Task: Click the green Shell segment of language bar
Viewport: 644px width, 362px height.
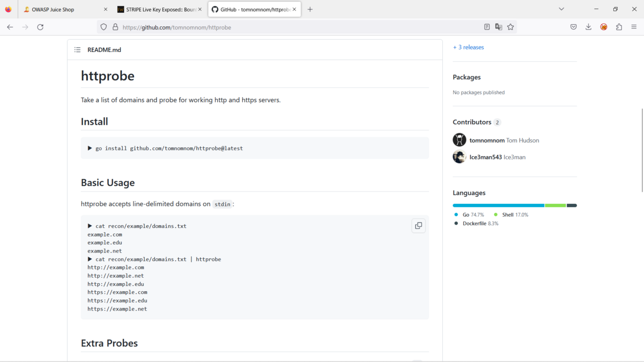Action: (x=555, y=205)
